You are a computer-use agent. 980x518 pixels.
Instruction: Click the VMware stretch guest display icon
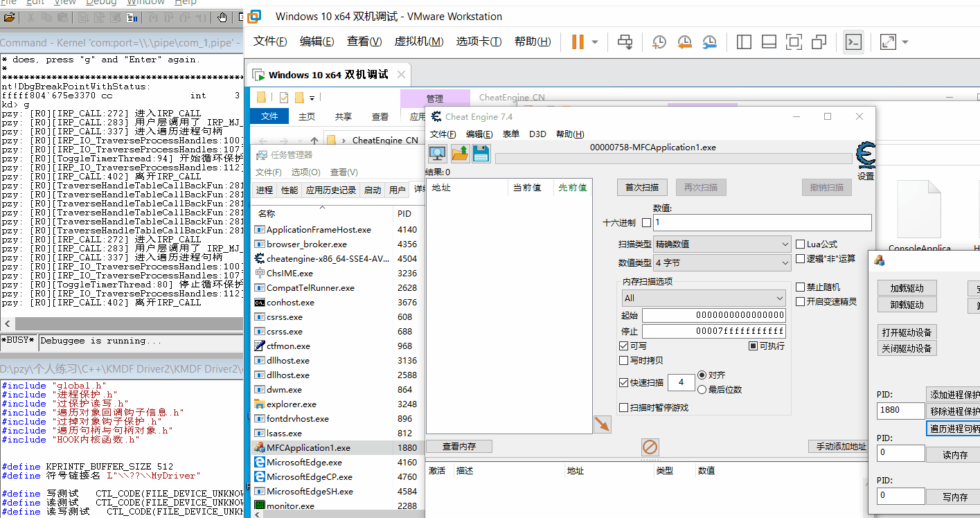click(x=888, y=42)
